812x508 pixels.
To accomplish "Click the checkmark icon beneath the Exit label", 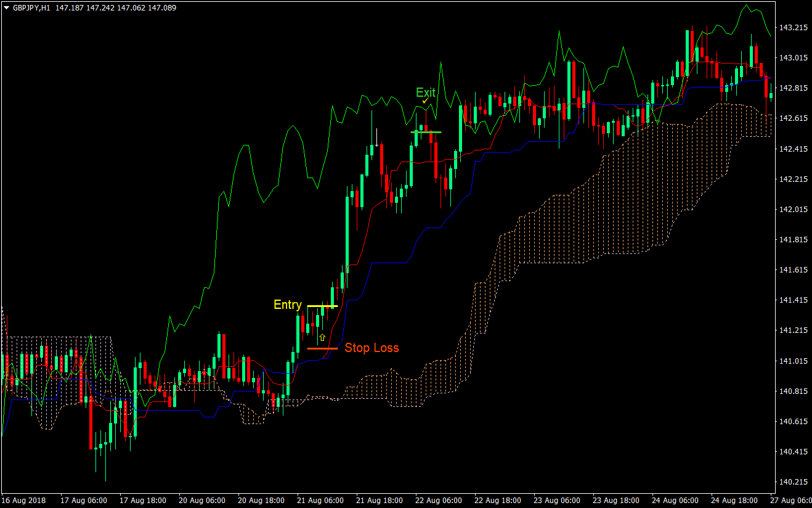I will pos(426,100).
